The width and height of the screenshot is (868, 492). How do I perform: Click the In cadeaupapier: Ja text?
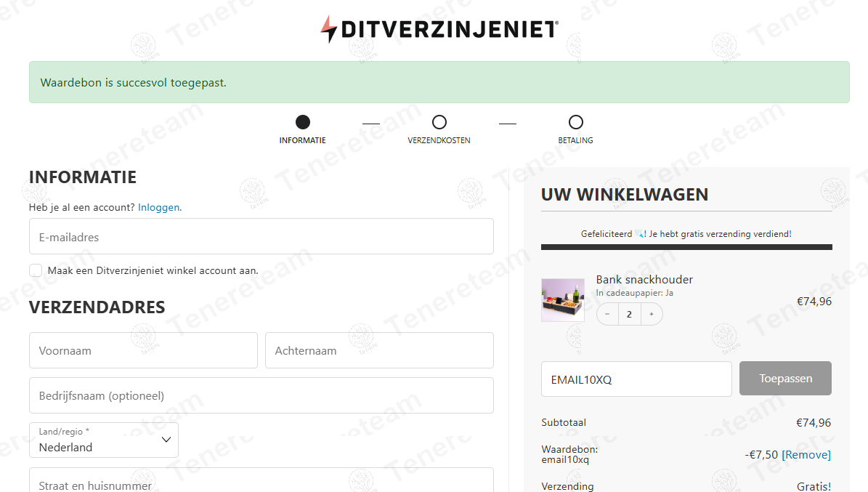[x=634, y=293]
